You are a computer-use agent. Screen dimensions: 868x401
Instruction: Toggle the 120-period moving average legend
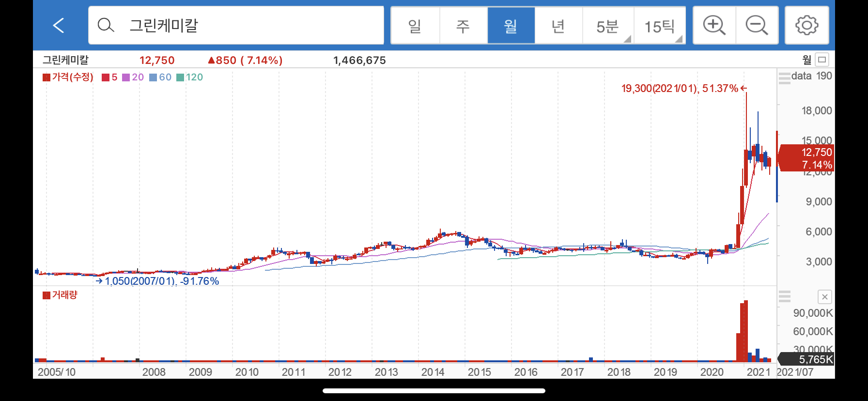(189, 77)
